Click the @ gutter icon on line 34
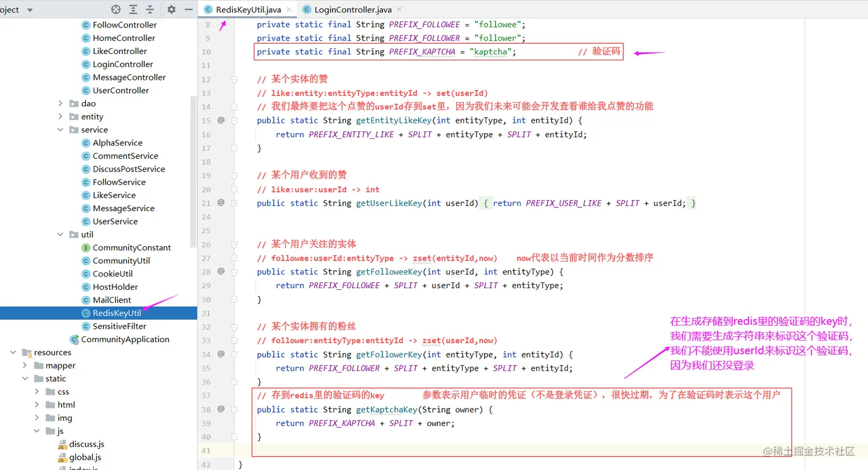Image resolution: width=868 pixels, height=470 pixels. [221, 354]
